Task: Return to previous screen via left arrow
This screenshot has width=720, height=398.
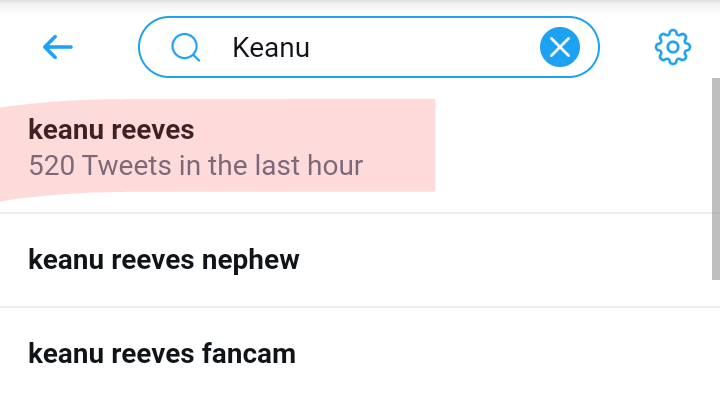Action: 57,47
